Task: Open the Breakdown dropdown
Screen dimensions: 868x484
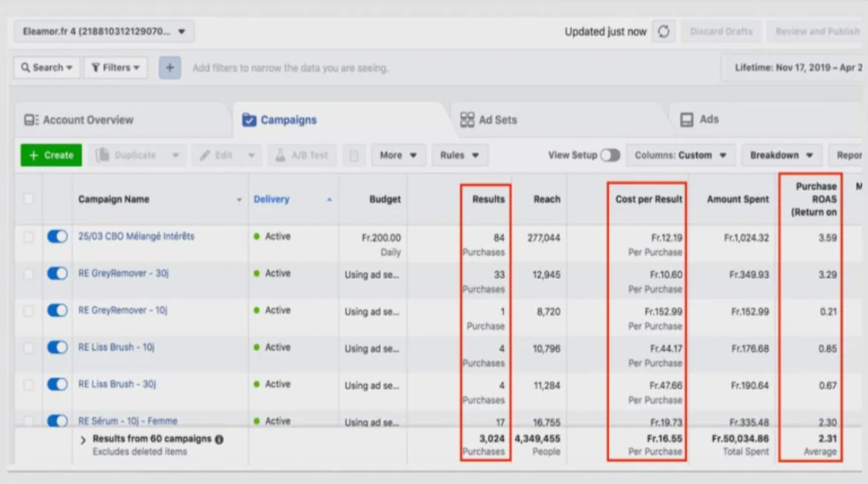Action: [781, 155]
